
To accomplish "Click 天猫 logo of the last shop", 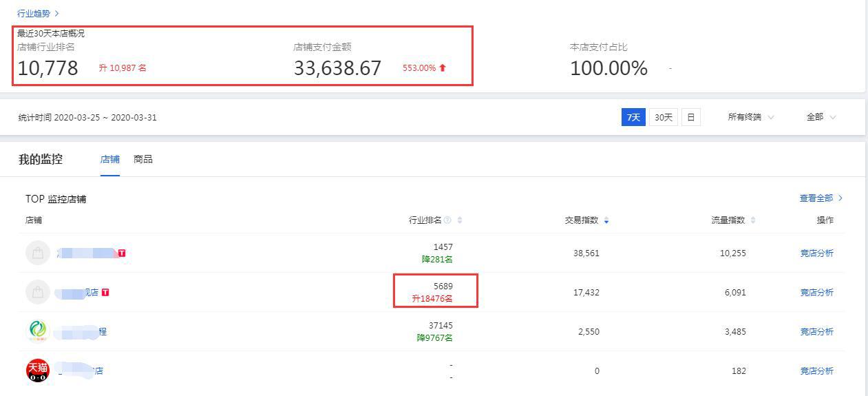I will (x=38, y=371).
